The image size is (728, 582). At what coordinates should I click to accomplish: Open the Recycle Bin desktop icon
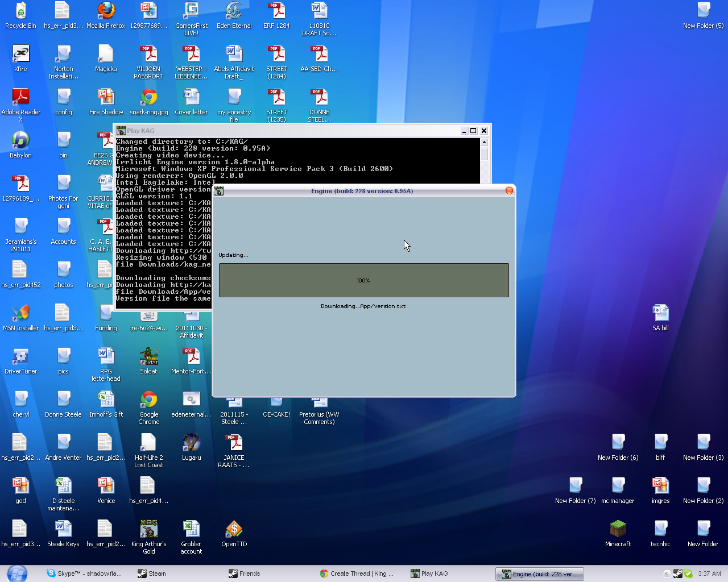pyautogui.click(x=20, y=16)
